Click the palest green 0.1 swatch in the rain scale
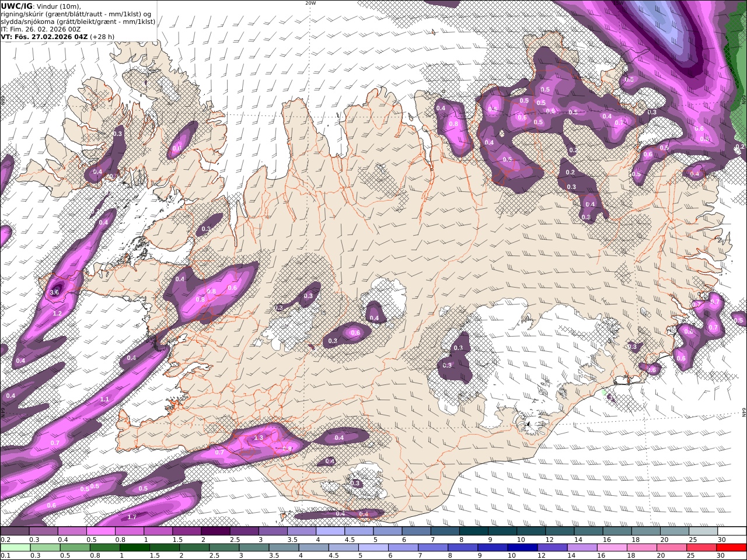Screen dimensions: 747x560 click(x=15, y=548)
